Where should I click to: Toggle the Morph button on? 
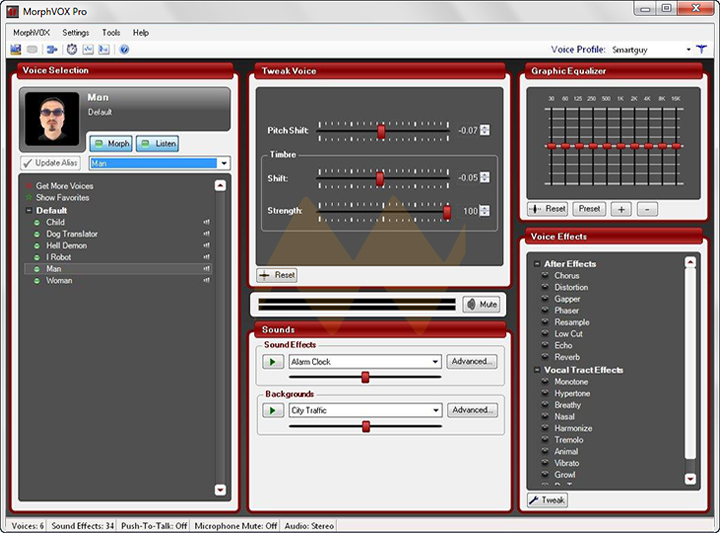[111, 144]
